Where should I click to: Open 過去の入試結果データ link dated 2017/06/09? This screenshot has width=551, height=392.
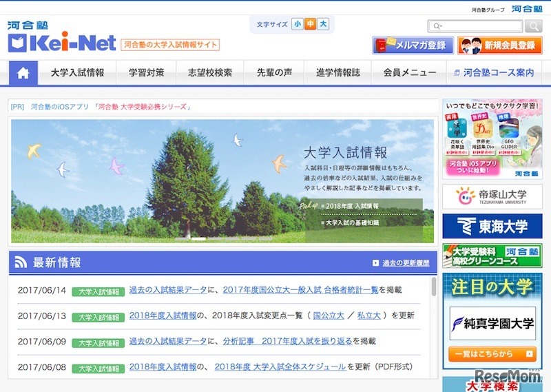tap(168, 341)
